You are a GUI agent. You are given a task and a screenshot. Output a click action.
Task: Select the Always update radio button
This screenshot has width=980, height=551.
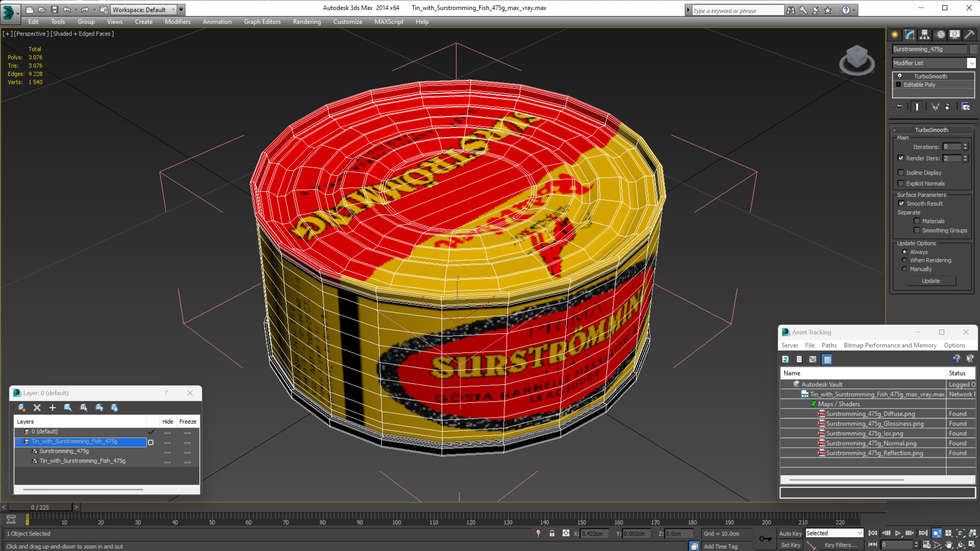tap(904, 252)
